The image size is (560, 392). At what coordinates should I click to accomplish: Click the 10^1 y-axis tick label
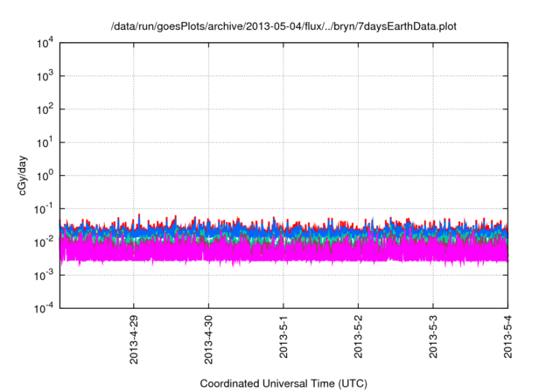(x=45, y=143)
